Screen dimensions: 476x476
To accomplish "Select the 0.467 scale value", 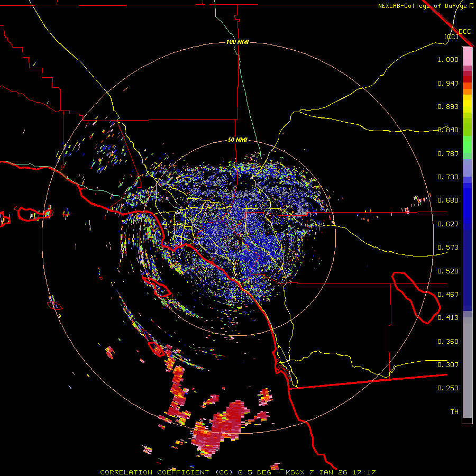I will 448,295.
